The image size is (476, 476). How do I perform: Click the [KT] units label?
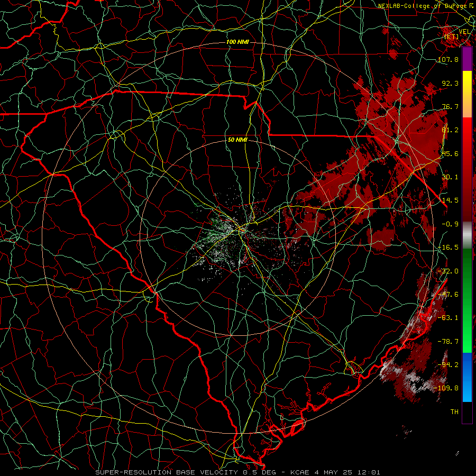451,36
